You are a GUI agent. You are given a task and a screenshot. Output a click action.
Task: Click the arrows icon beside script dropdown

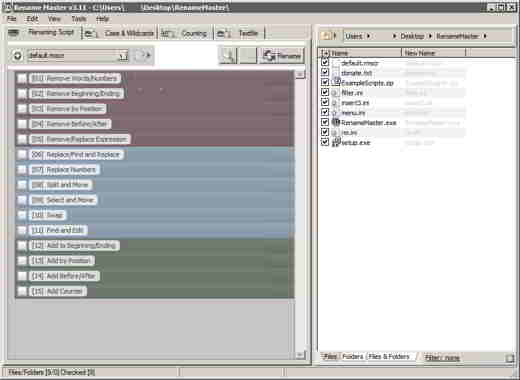[x=143, y=55]
